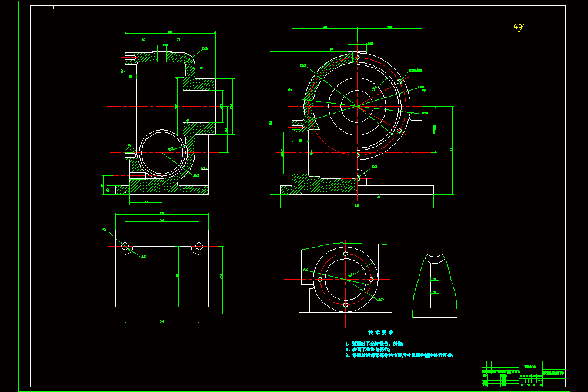This screenshot has height=392, width=588.
Task: Select the large bore circle in left section view
Action: [x=162, y=153]
